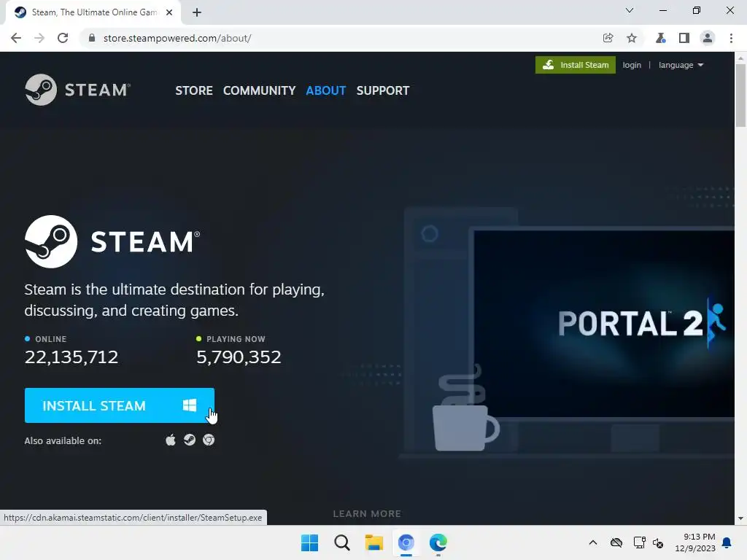The height and width of the screenshot is (560, 747).
Task: Click the large STEAM logo in hero section
Action: [112, 241]
